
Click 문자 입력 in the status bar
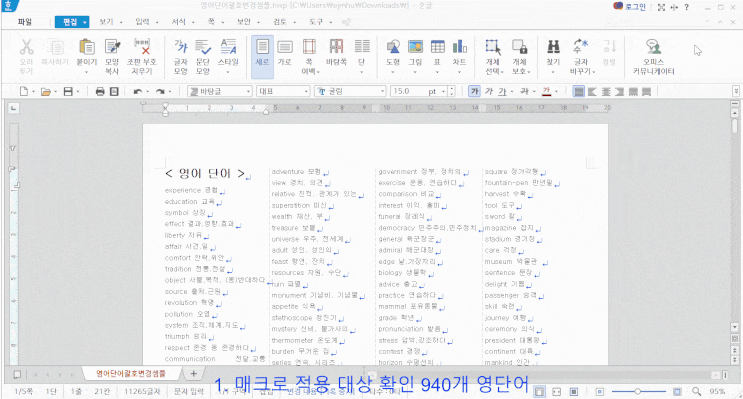tap(189, 391)
